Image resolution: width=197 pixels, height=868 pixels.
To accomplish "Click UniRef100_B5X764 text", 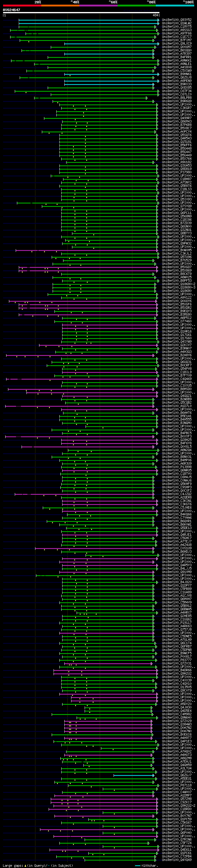I will pyautogui.click(x=177, y=159).
